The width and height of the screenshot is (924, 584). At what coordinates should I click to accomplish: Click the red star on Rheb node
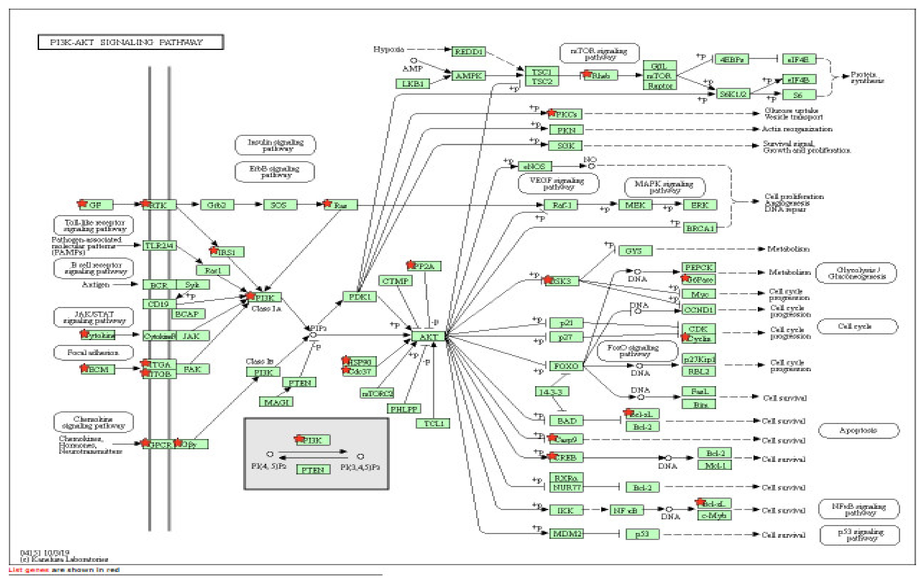(587, 74)
